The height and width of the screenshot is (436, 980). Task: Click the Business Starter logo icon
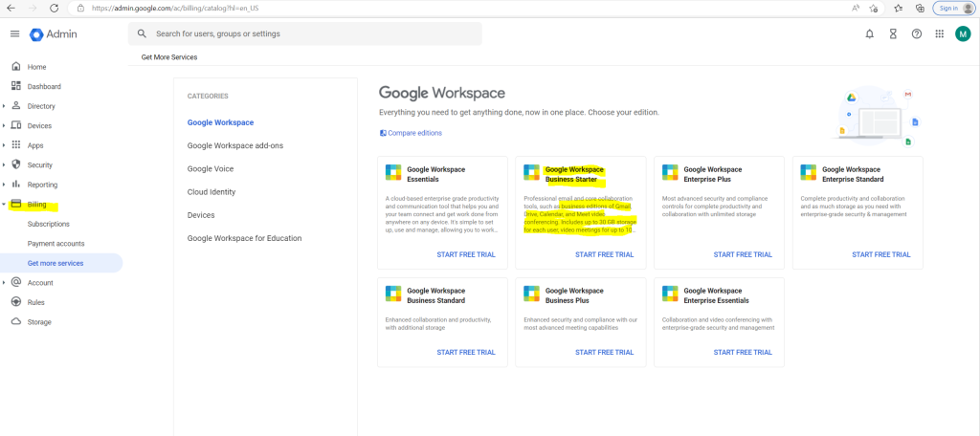(531, 173)
